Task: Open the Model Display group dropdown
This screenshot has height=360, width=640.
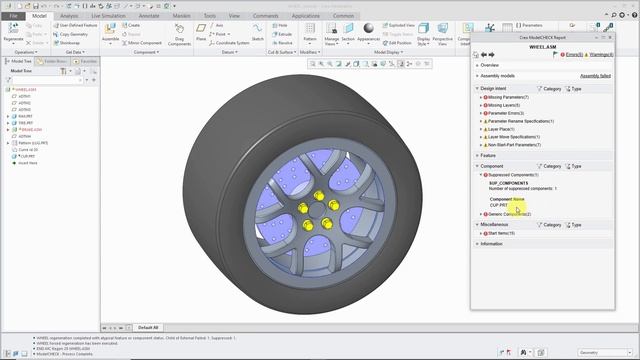Action: point(389,52)
